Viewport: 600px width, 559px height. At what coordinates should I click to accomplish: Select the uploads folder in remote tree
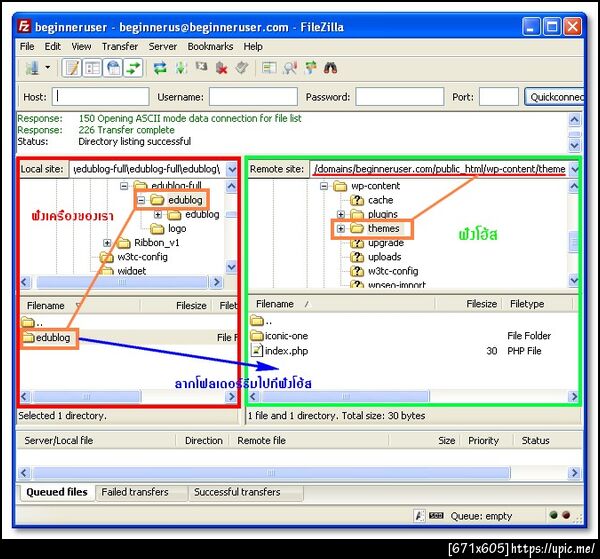(384, 257)
